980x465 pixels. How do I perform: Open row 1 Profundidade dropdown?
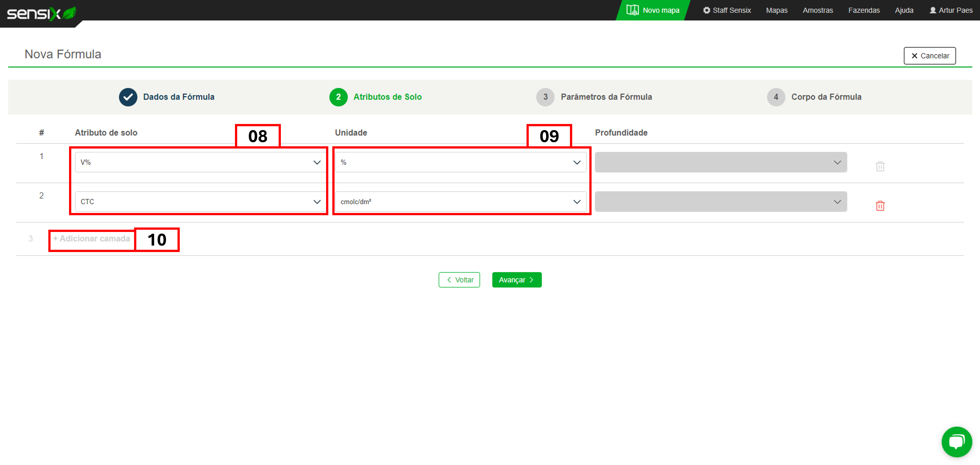[721, 162]
